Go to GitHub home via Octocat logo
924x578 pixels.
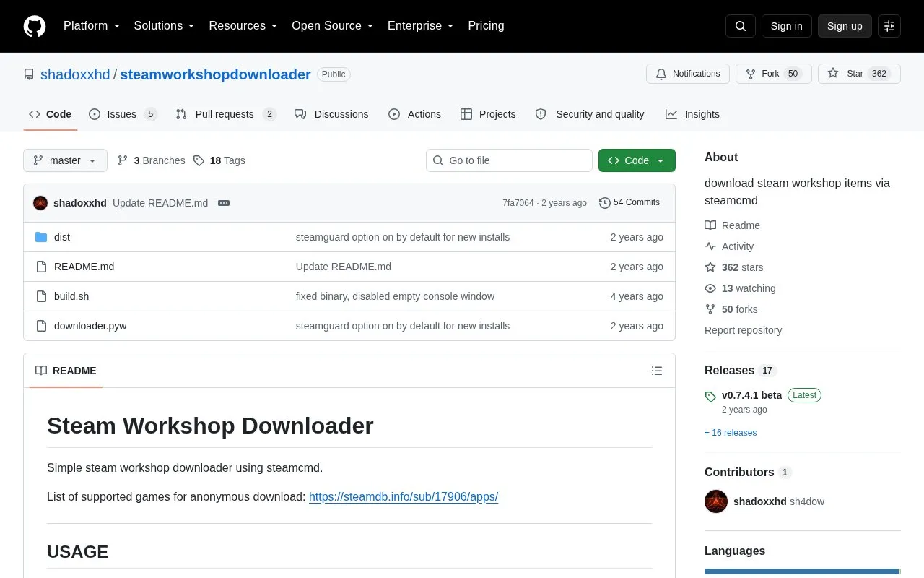tap(35, 26)
